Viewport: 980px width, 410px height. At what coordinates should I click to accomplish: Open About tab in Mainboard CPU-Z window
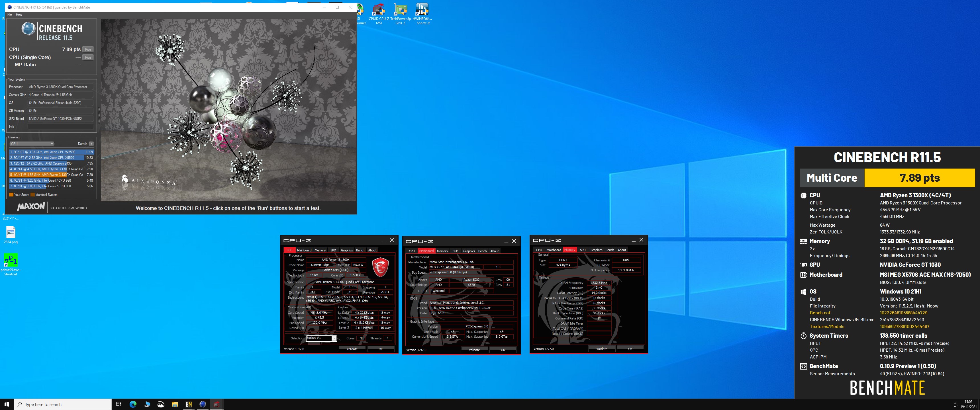click(495, 251)
